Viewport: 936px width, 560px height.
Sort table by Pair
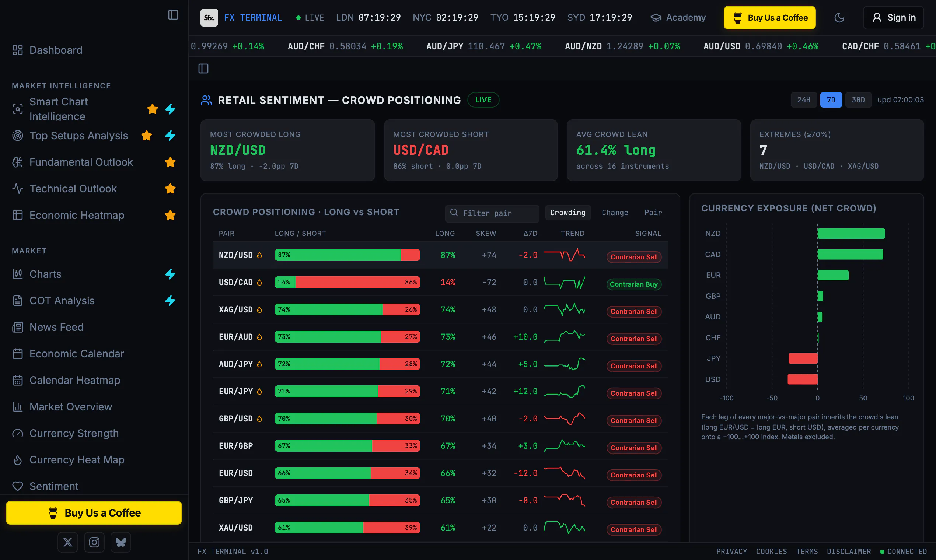click(x=653, y=213)
